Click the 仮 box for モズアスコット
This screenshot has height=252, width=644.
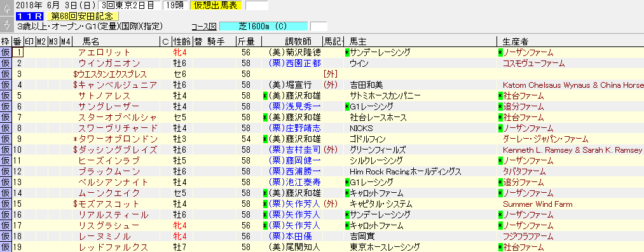(6, 204)
